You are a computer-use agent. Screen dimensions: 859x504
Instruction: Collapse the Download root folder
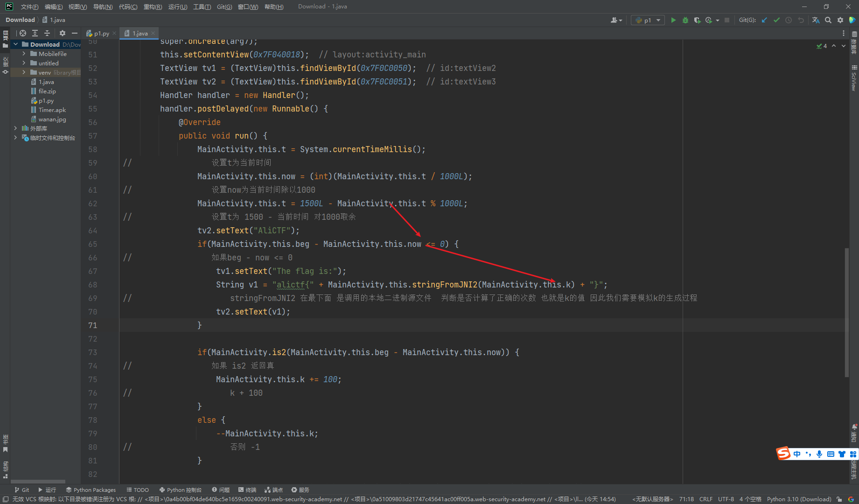tap(16, 44)
